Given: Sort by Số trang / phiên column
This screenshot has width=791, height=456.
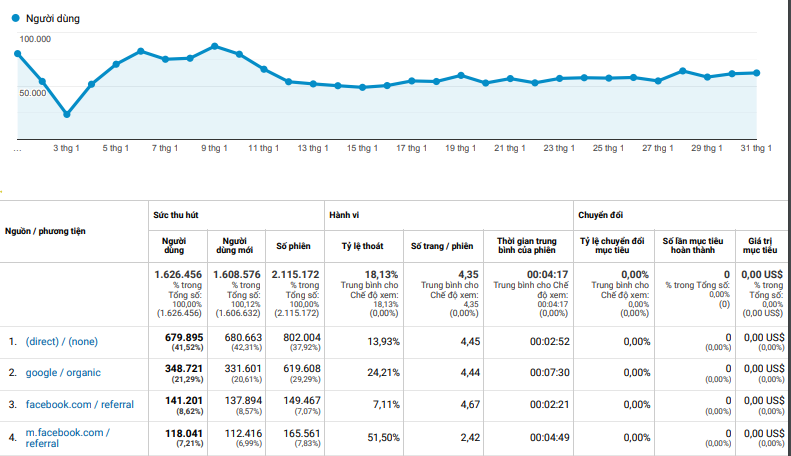Looking at the screenshot, I should pyautogui.click(x=442, y=246).
